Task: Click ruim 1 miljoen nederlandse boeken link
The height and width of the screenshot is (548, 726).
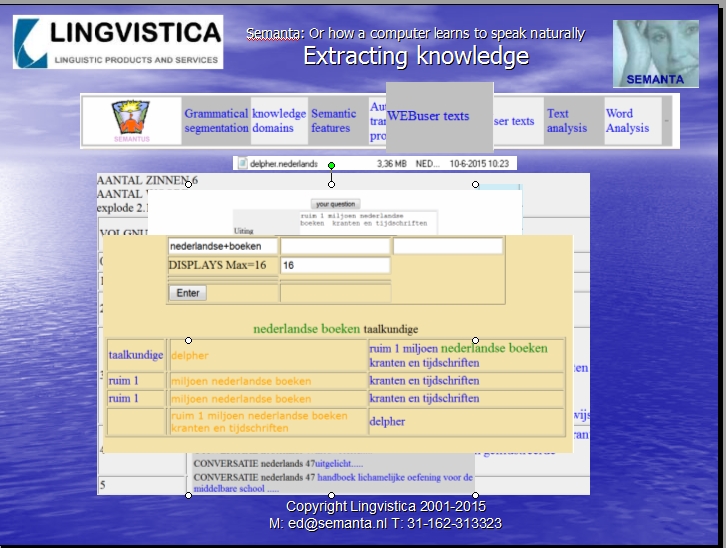Action: point(458,349)
